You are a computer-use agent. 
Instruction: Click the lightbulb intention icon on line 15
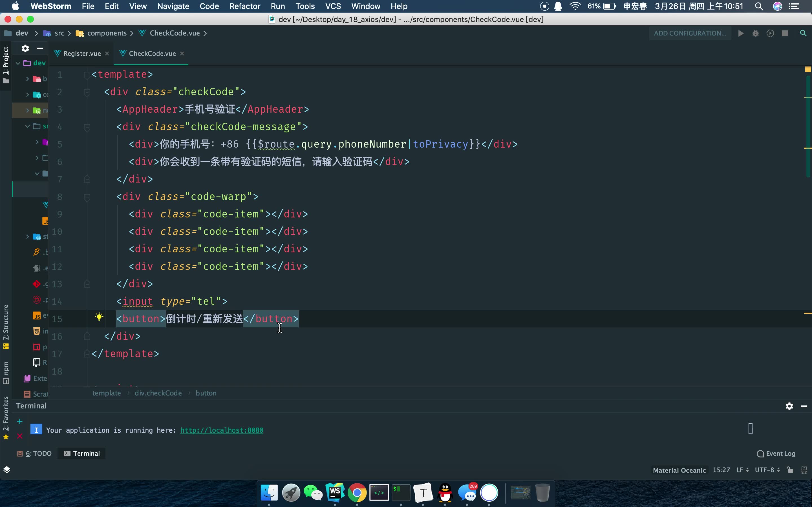(x=99, y=317)
